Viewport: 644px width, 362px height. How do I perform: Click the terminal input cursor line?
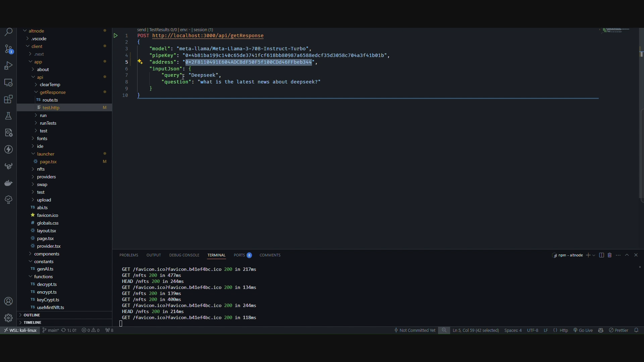coord(121,323)
